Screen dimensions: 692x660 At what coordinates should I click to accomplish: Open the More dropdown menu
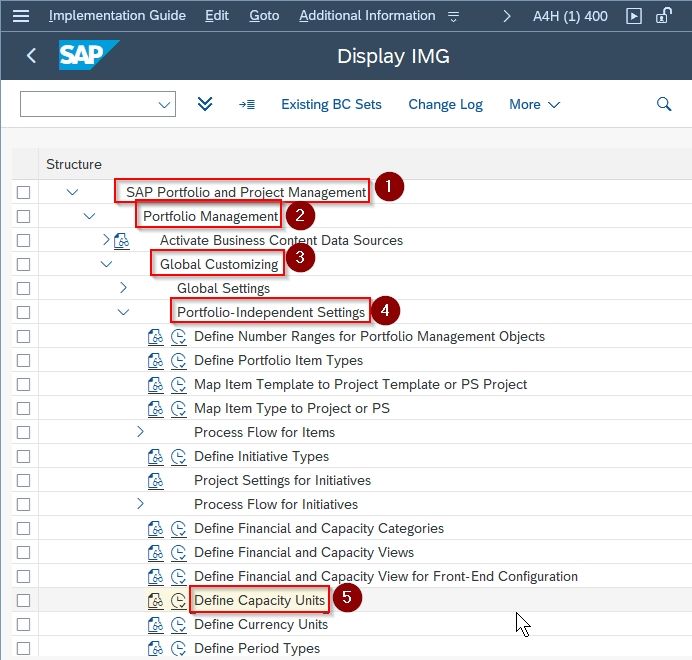[x=534, y=105]
